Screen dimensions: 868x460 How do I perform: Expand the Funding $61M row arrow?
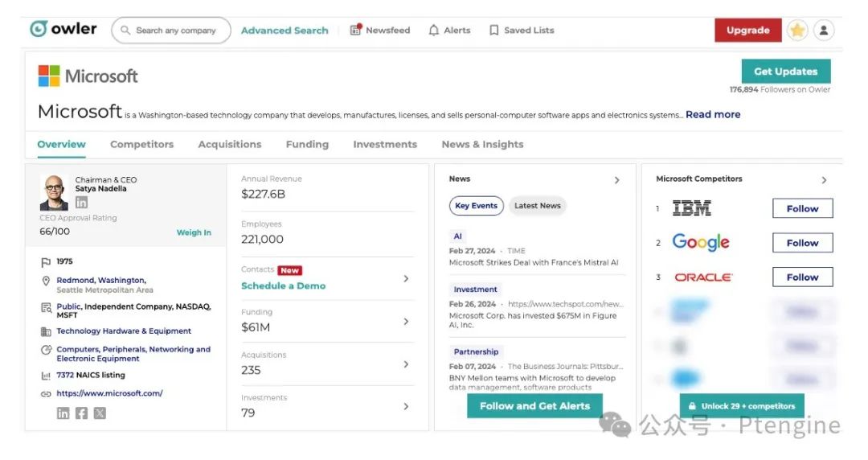406,322
